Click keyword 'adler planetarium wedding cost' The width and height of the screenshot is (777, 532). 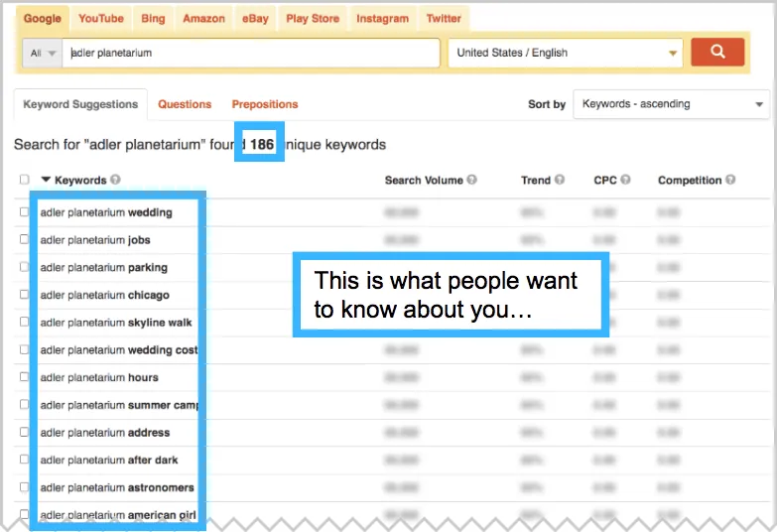[119, 350]
